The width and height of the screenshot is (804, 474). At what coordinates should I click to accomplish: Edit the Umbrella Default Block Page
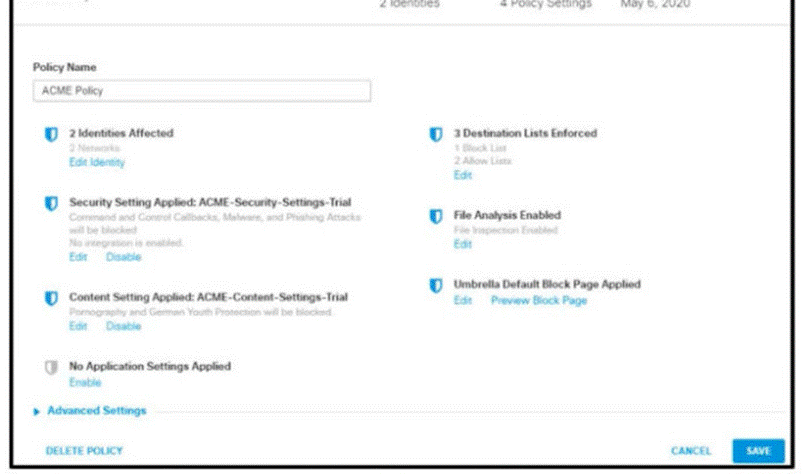pyautogui.click(x=463, y=301)
